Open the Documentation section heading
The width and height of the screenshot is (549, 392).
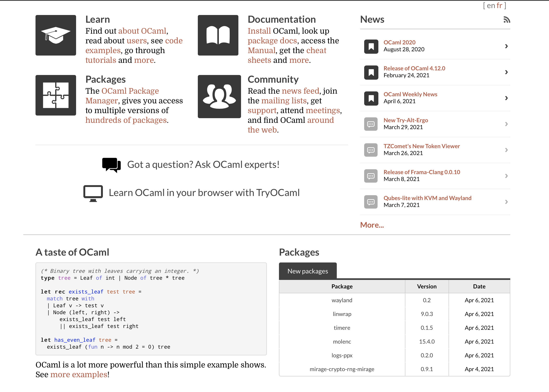pyautogui.click(x=282, y=19)
